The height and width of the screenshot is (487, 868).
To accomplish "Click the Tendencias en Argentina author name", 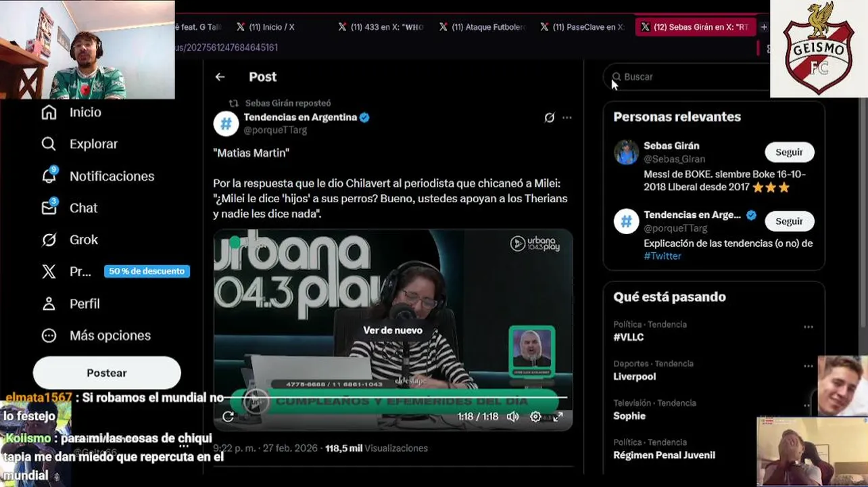I will [300, 117].
